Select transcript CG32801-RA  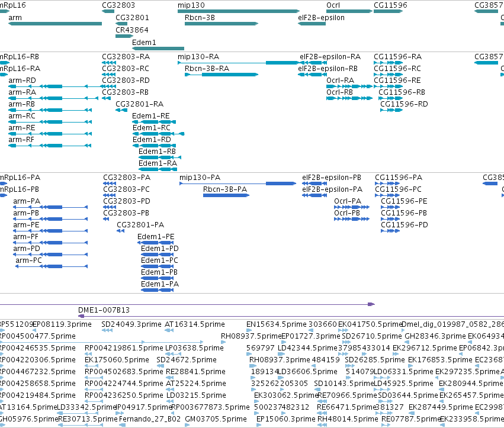121,110
